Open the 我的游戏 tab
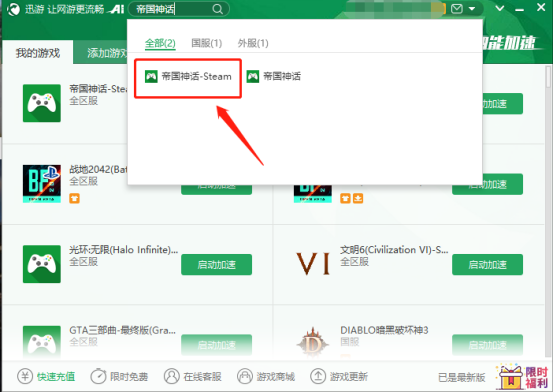The image size is (554, 392). [x=37, y=53]
